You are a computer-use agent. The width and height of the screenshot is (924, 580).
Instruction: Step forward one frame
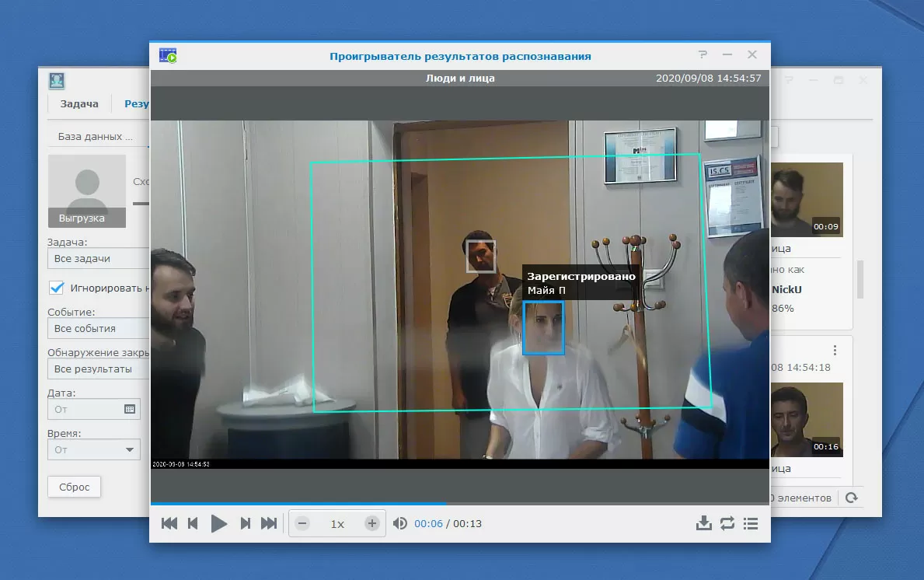point(245,523)
